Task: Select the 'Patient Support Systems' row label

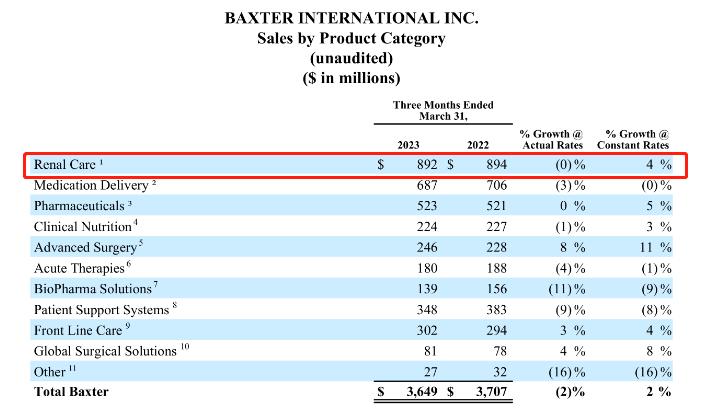Action: point(101,310)
